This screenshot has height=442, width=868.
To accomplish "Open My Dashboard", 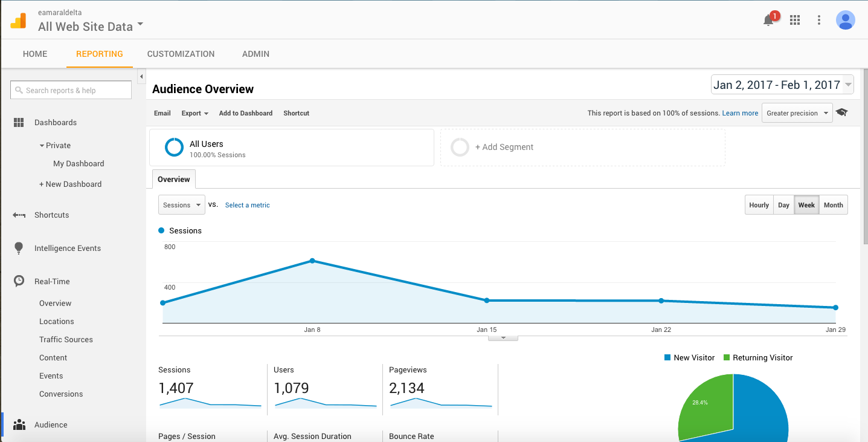I will click(79, 163).
